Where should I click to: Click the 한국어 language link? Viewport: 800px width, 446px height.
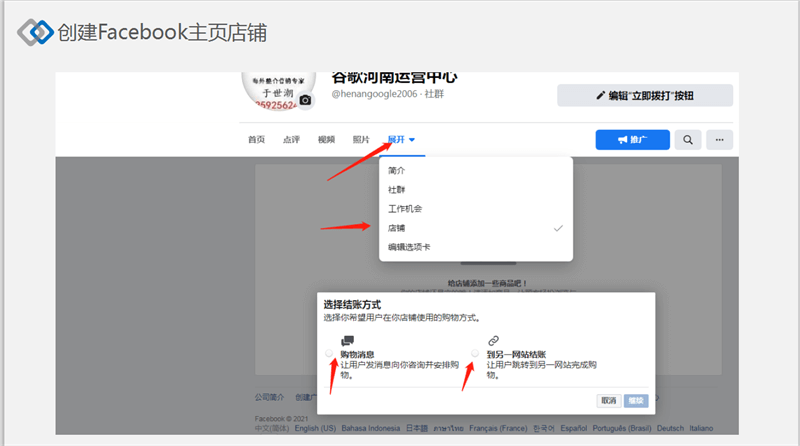pyautogui.click(x=544, y=428)
